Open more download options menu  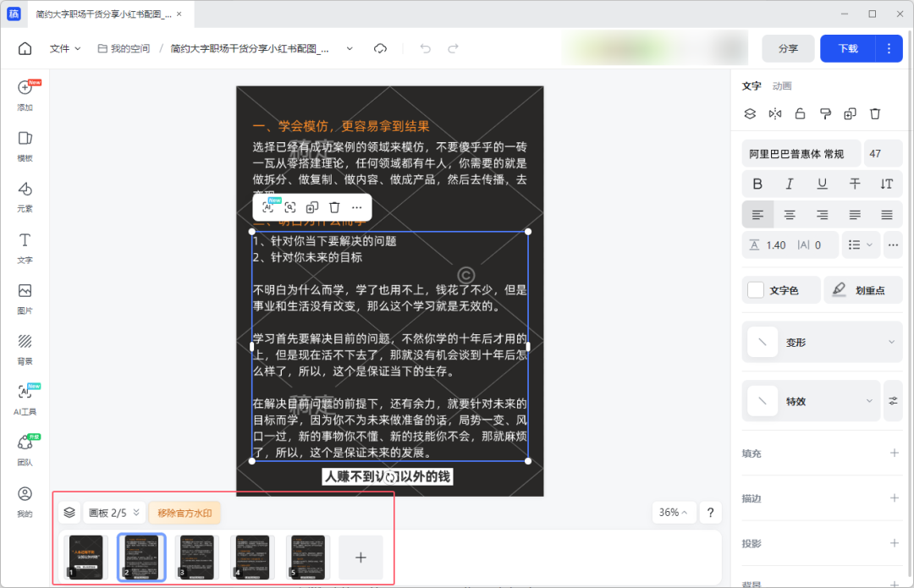point(889,48)
